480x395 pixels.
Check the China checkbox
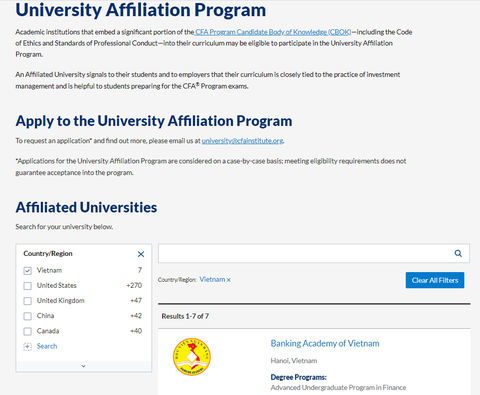28,316
